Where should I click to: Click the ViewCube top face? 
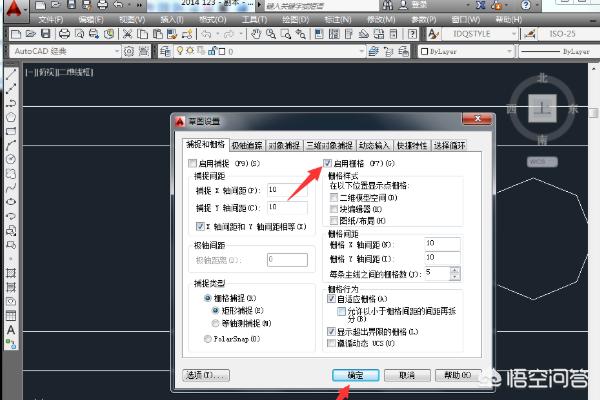tap(540, 106)
